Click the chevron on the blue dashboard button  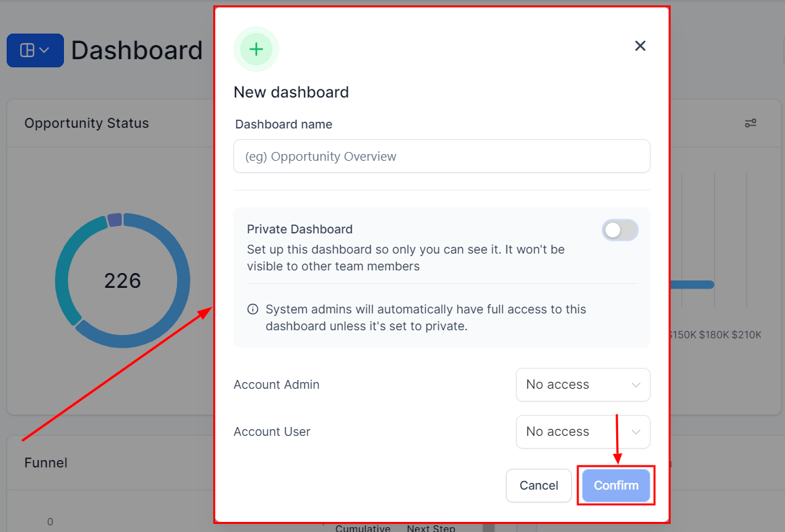[45, 50]
